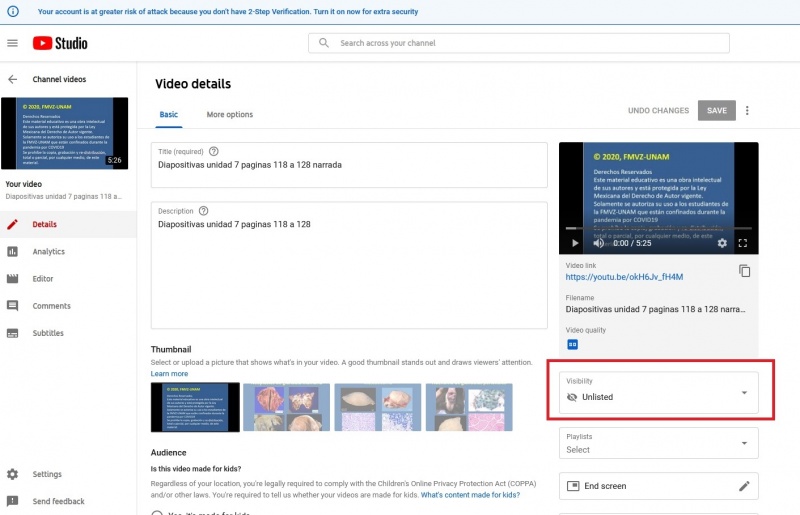The height and width of the screenshot is (515, 800).
Task: Go back to Channel videos arrow
Action: point(12,79)
